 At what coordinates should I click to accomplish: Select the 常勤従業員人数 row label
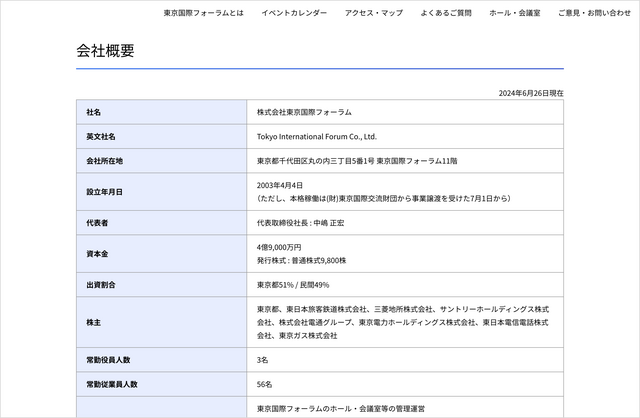(x=112, y=385)
